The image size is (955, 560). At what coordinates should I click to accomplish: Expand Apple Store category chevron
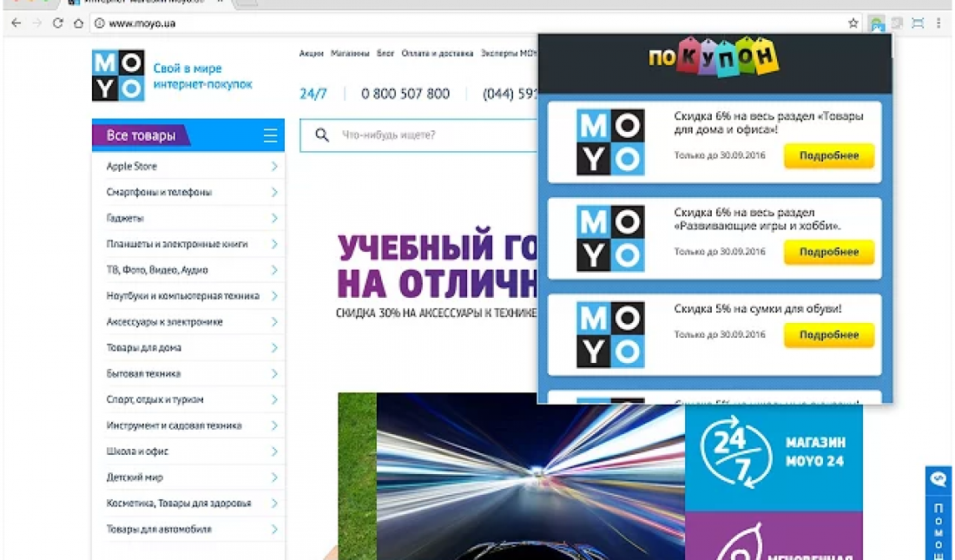coord(273,167)
